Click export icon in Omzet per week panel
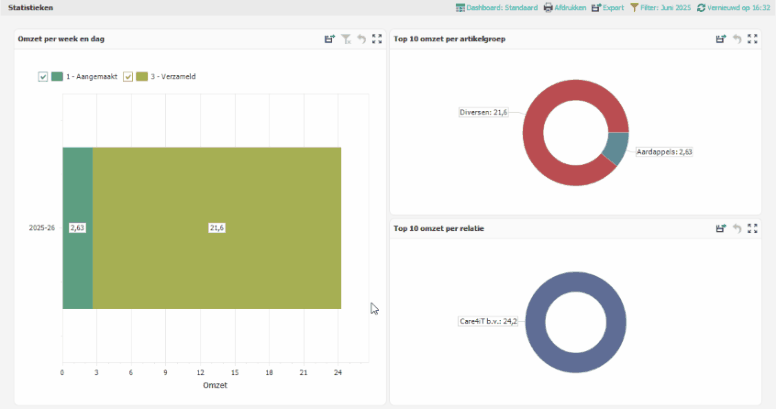776x409 pixels. point(329,39)
